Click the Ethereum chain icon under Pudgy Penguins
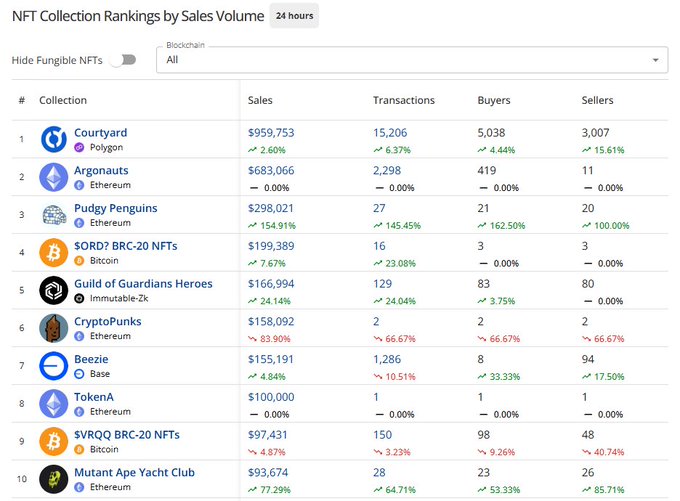680x501 pixels. (x=79, y=223)
